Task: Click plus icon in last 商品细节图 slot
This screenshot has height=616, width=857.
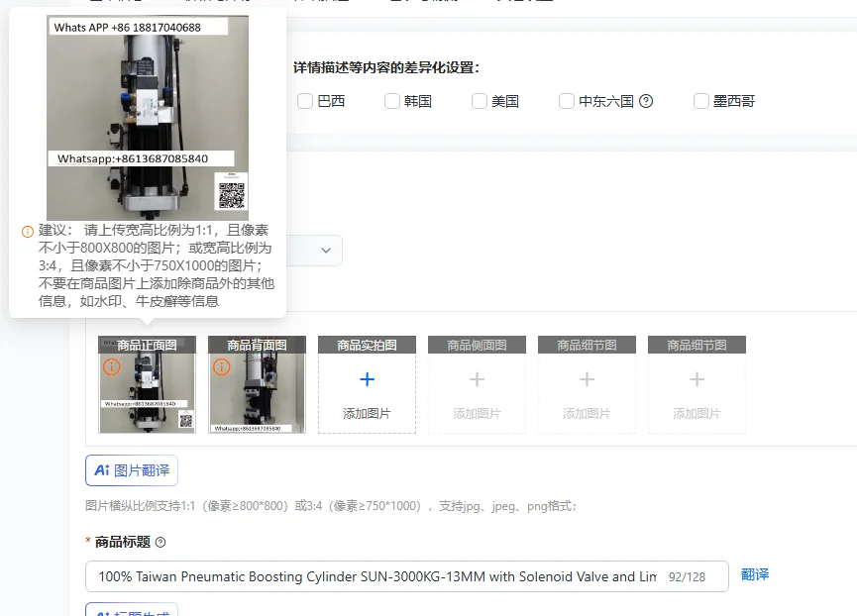Action: tap(696, 379)
